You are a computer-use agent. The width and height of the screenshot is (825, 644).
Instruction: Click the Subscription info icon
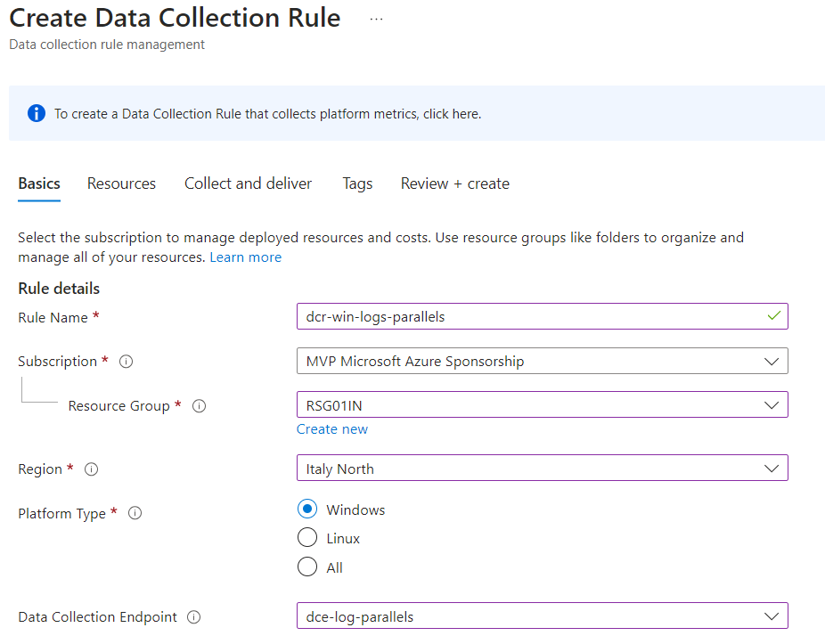[126, 362]
